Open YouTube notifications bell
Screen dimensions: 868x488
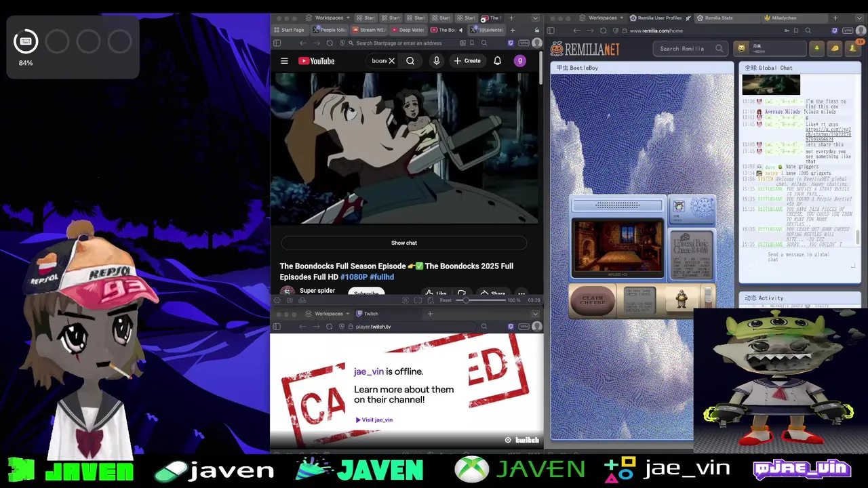pos(497,61)
